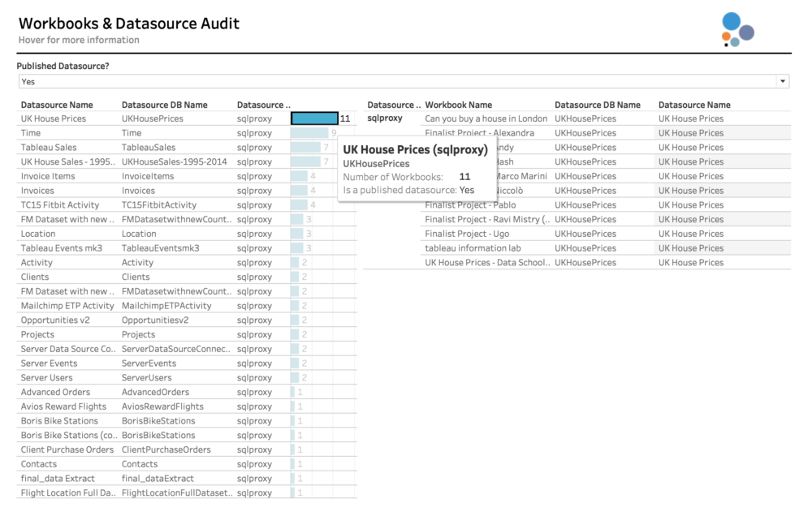The image size is (812, 516).
Task: Click the bold 'sqlproxy' cell beside Workbook Name
Action: (x=385, y=118)
